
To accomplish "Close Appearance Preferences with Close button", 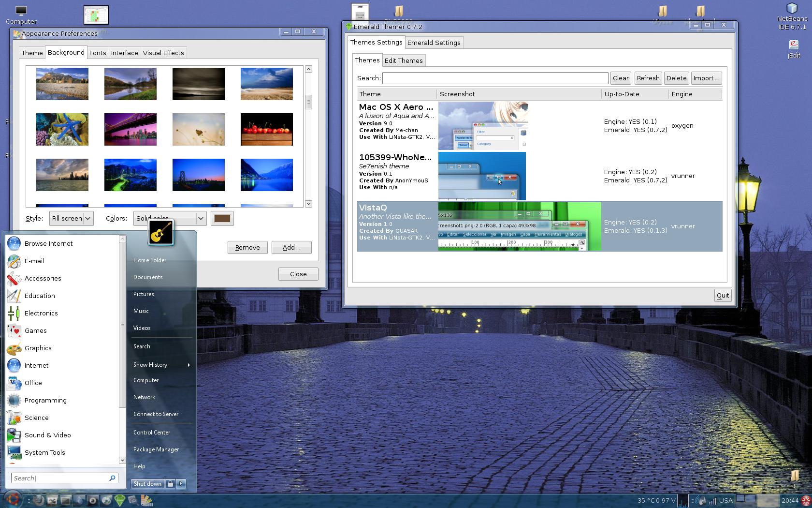I will coord(298,274).
